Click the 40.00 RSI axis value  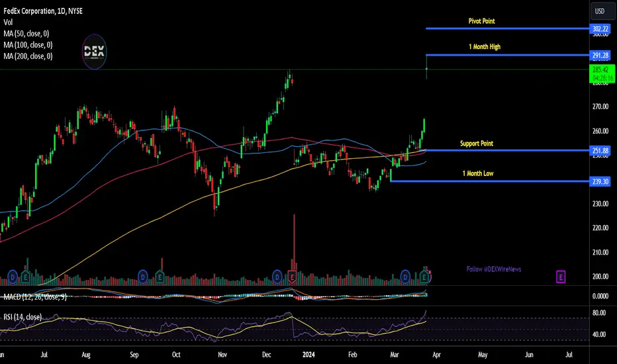[599, 334]
